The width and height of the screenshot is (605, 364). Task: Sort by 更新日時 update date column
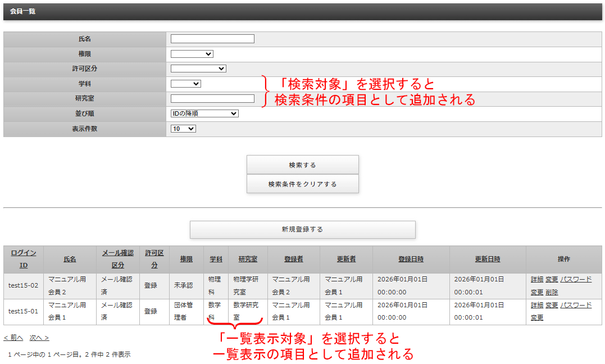488,258
